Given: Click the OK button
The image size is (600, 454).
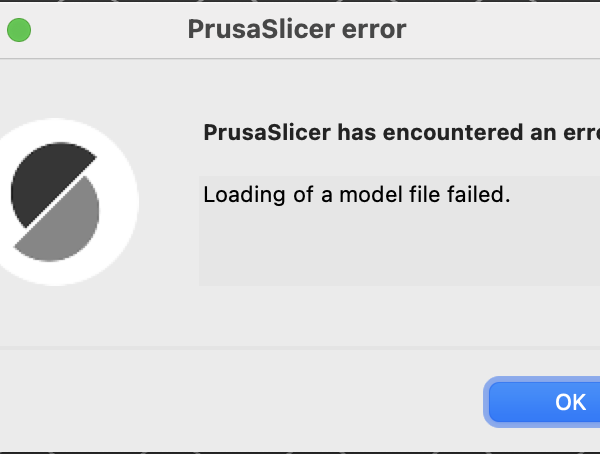Looking at the screenshot, I should tap(544, 402).
